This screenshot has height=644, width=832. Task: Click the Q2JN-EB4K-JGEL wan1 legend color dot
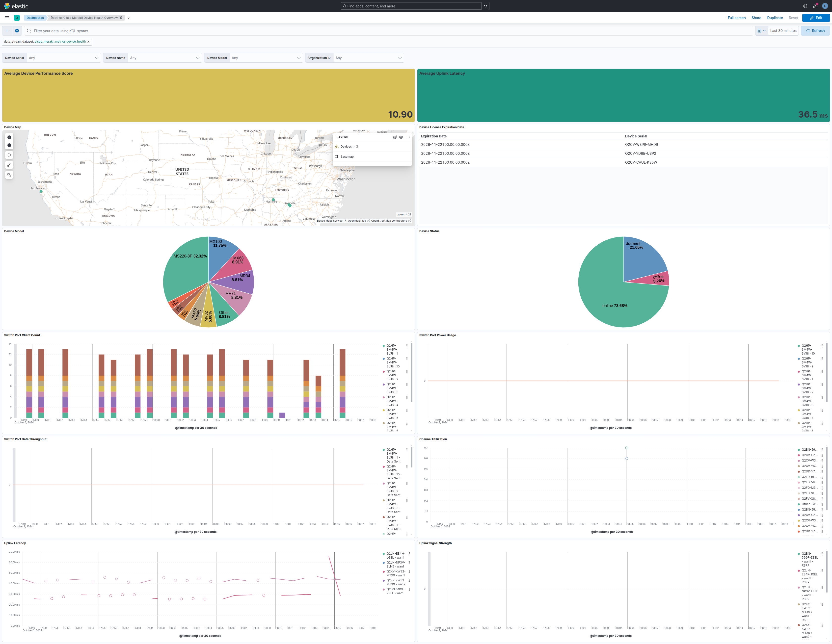[384, 554]
